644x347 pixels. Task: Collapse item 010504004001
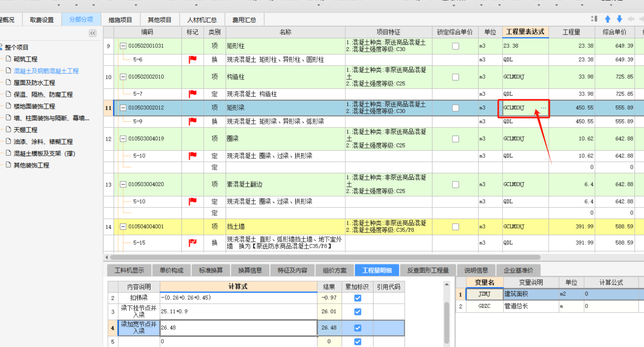(x=123, y=227)
